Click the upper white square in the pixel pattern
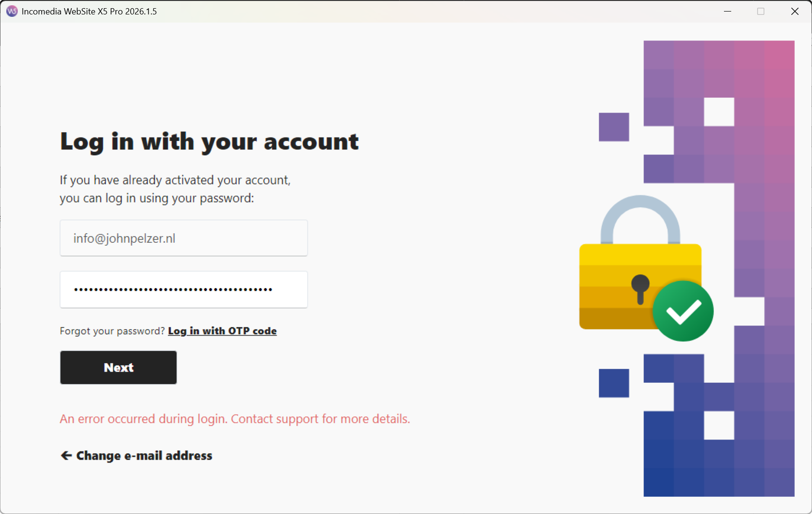 tap(719, 112)
